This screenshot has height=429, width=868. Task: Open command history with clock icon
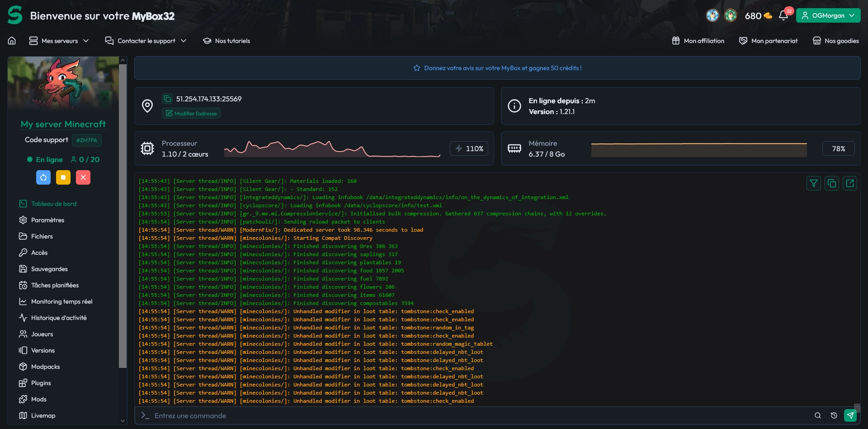(835, 415)
